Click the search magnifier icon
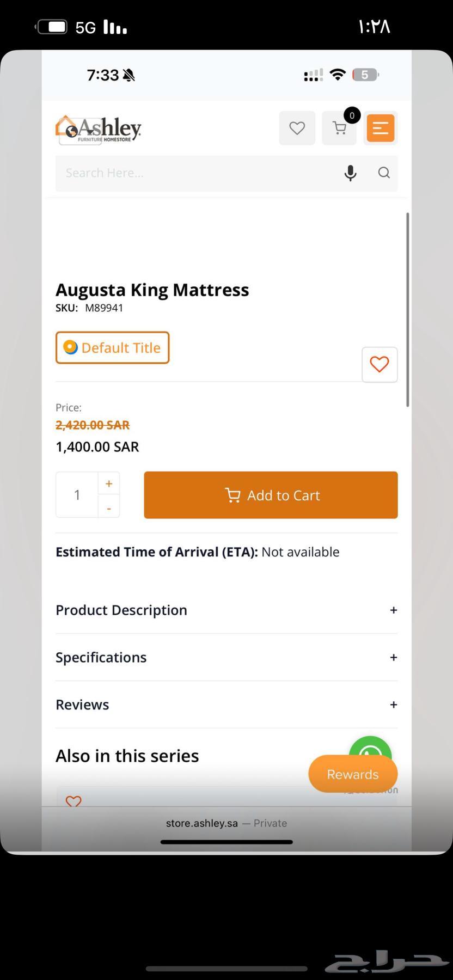 [384, 173]
